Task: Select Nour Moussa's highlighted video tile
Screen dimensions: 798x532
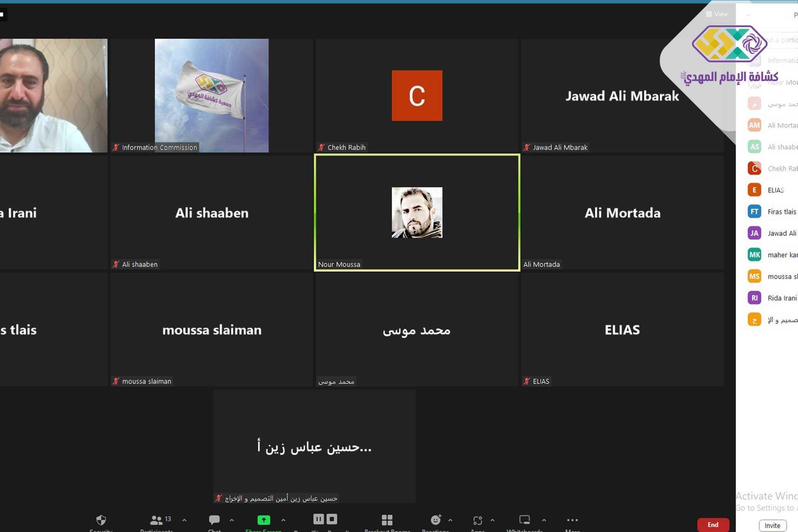Action: [417, 212]
